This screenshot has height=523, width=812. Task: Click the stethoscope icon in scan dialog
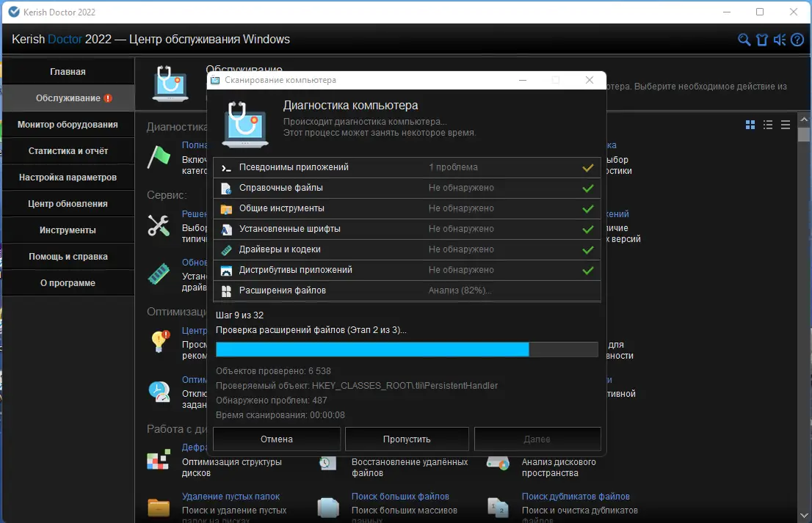tap(245, 124)
